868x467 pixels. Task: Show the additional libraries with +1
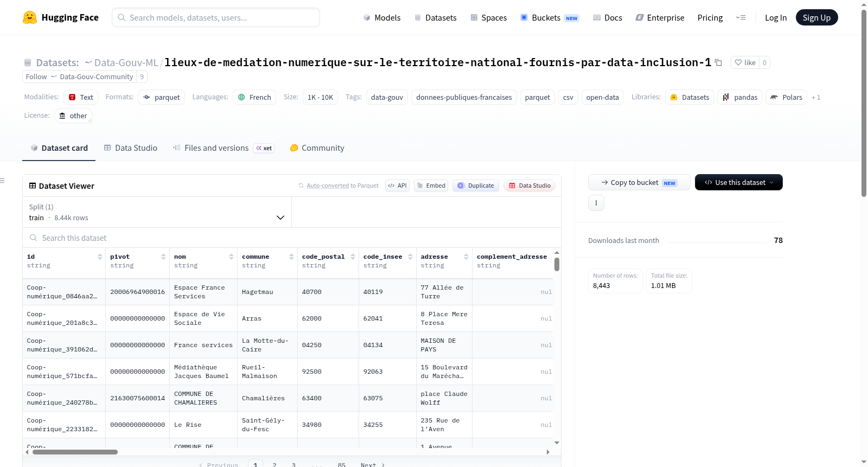(816, 98)
